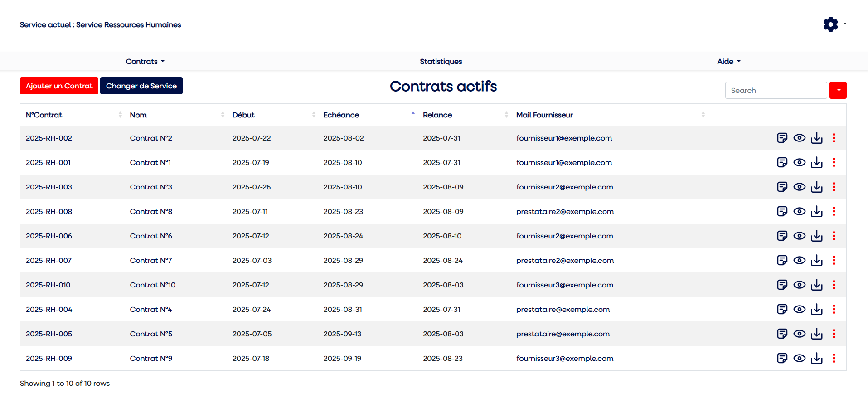Download contract 2025-RH-006 file
Viewport: 868px width, 413px height.
point(817,236)
